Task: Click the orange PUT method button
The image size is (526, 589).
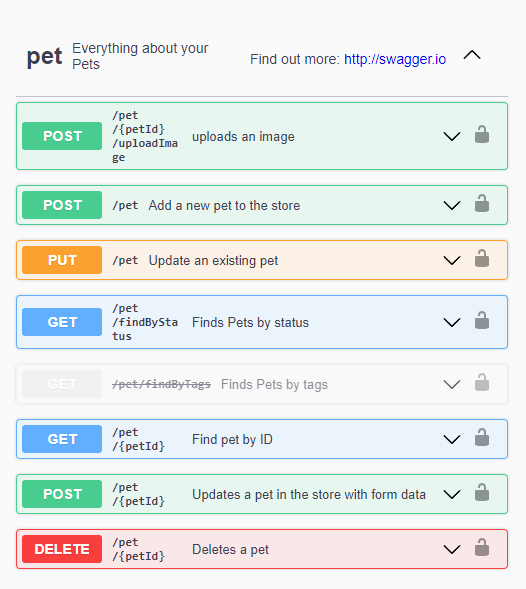Action: point(62,260)
